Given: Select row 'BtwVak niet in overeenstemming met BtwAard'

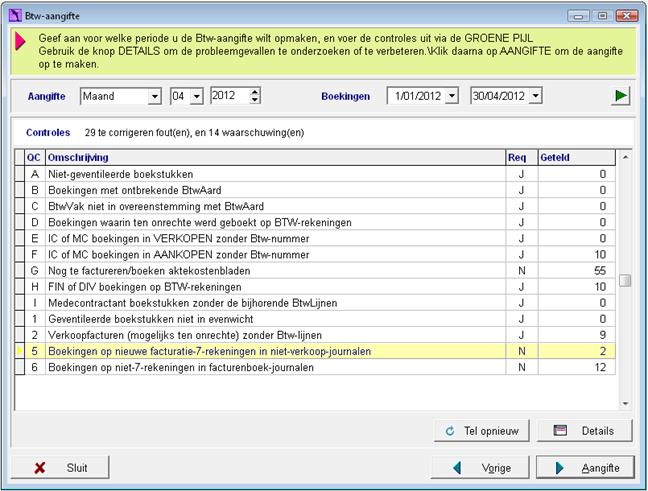Looking at the screenshot, I should (315, 206).
